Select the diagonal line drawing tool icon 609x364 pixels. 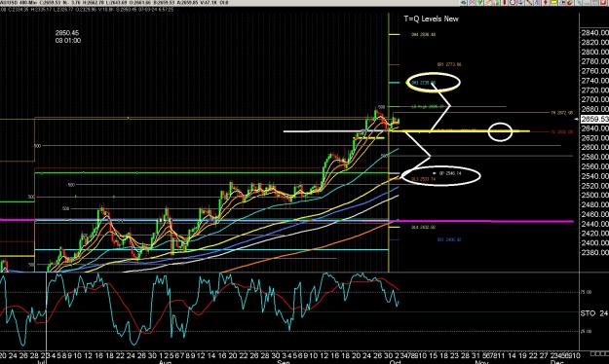click(529, 2)
